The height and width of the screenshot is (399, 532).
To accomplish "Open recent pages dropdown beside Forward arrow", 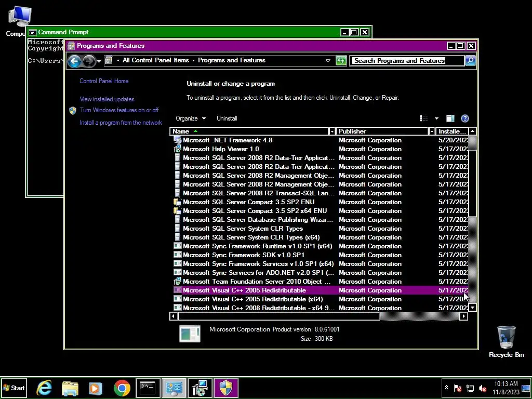I will tap(99, 61).
